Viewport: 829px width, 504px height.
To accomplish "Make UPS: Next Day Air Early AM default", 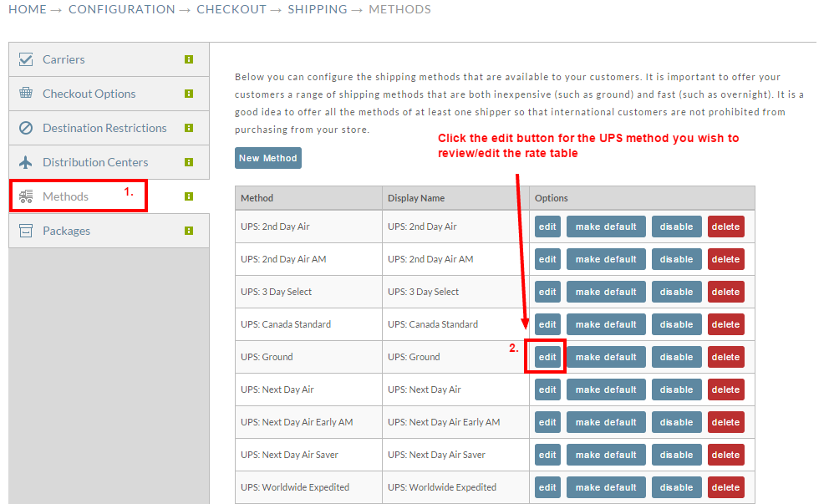I will tap(606, 422).
